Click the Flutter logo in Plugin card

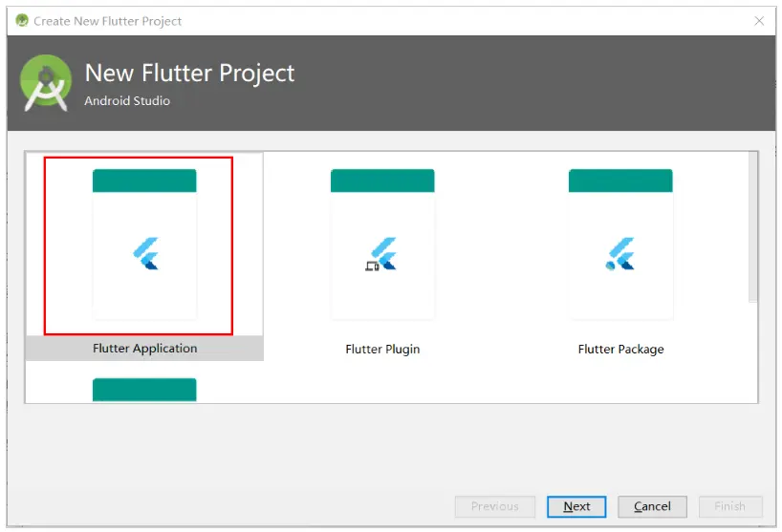click(381, 253)
